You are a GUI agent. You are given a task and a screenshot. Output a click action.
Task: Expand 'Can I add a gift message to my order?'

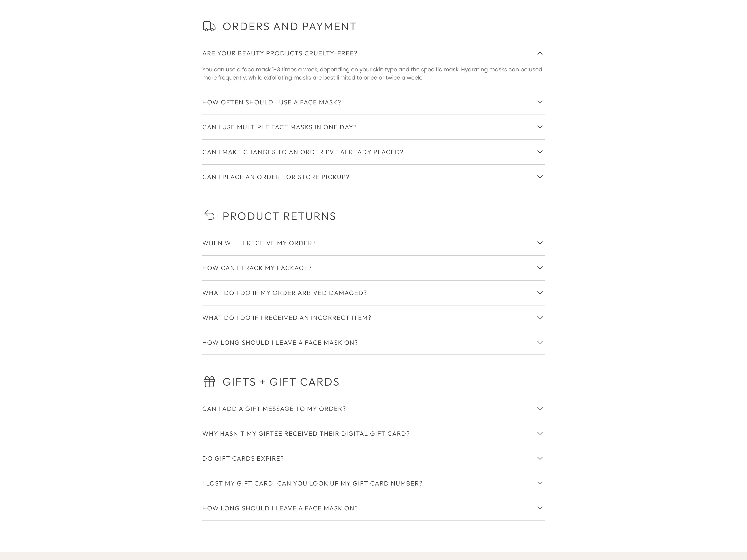(x=274, y=409)
